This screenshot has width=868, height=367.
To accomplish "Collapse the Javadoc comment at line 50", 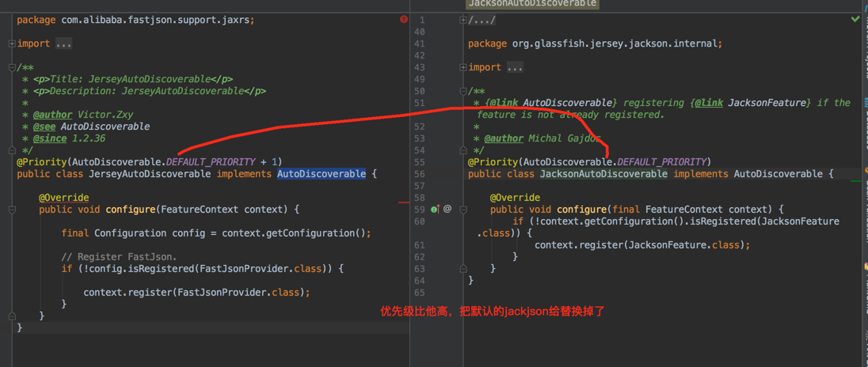I will 463,91.
